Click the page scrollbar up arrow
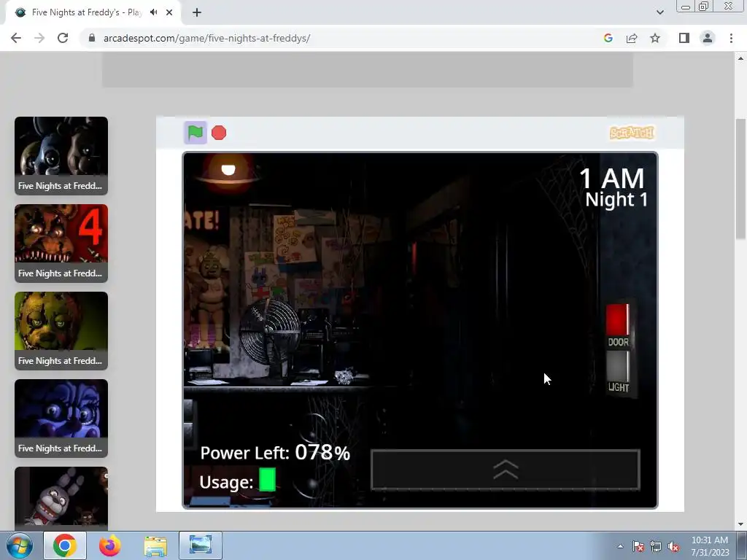Screen dimensions: 747x560 click(740, 58)
